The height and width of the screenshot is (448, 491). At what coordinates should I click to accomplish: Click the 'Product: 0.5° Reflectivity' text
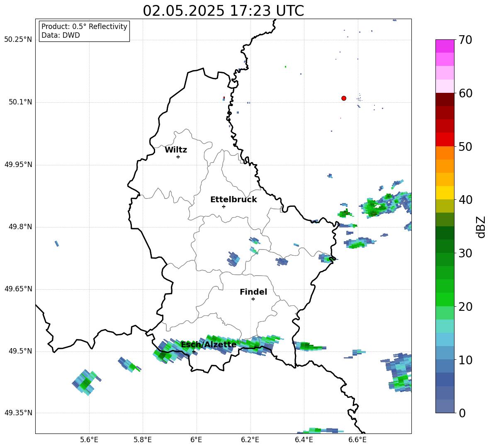coord(84,27)
